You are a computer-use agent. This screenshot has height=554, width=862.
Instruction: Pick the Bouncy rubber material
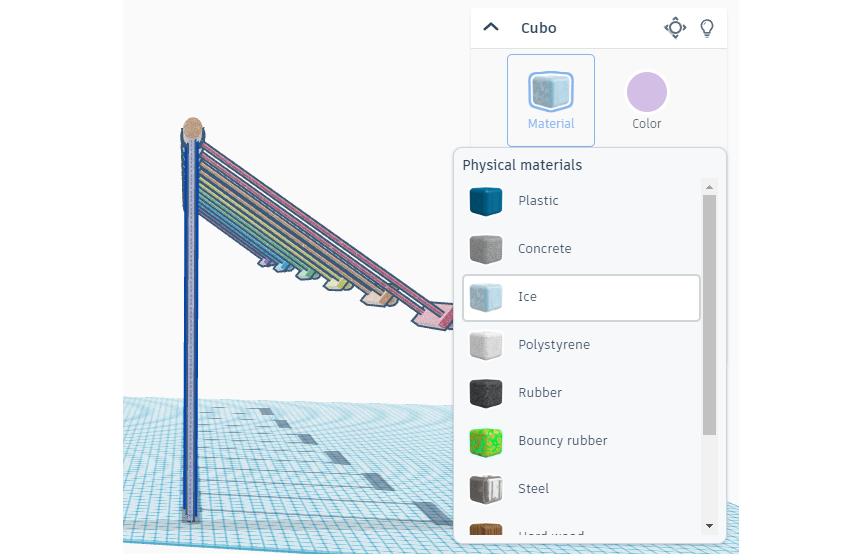pyautogui.click(x=582, y=441)
